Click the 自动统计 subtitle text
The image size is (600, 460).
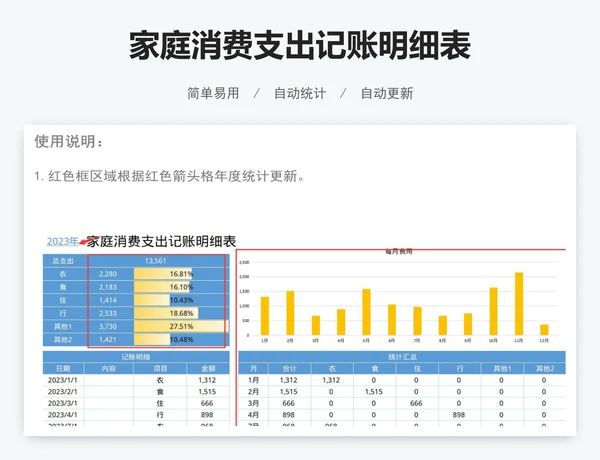tap(300, 93)
